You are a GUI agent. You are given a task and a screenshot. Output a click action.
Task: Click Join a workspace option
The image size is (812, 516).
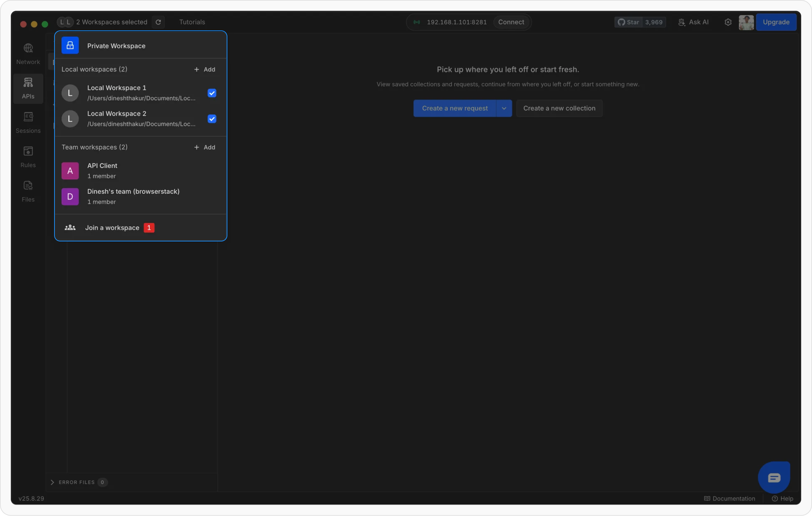pos(112,228)
